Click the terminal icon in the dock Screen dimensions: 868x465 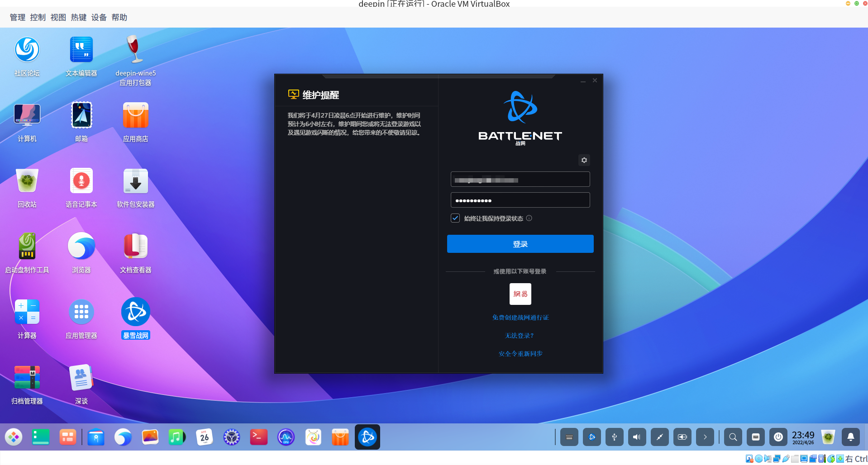click(258, 437)
